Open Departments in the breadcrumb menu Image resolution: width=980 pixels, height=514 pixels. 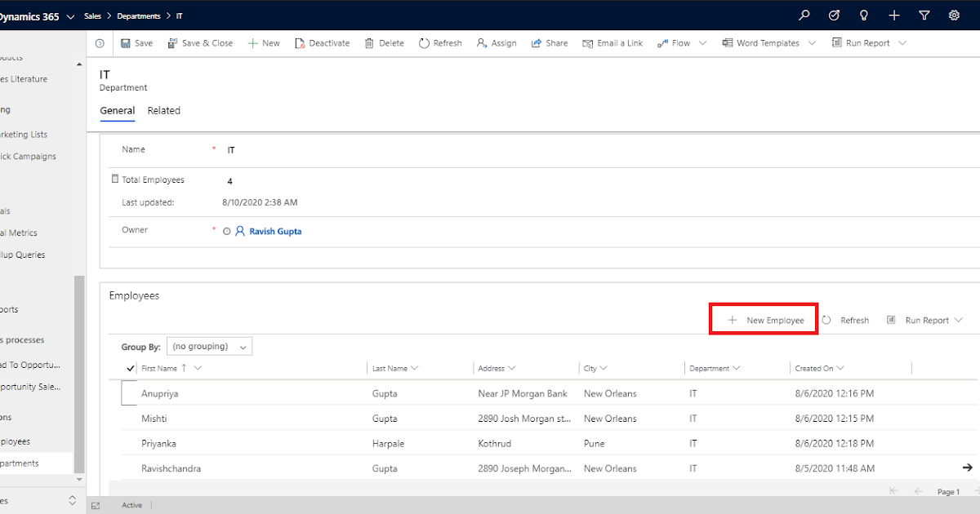coord(140,15)
